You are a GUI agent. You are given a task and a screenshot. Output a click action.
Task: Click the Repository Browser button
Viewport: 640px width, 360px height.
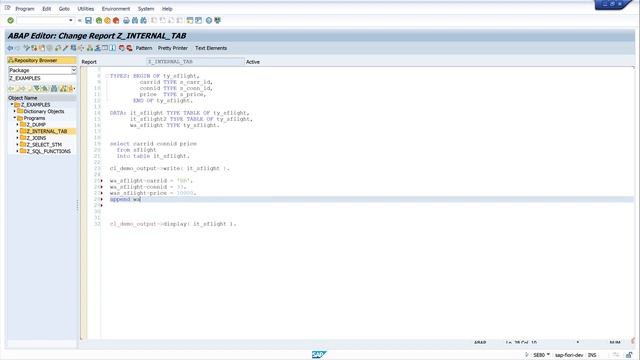(41, 60)
